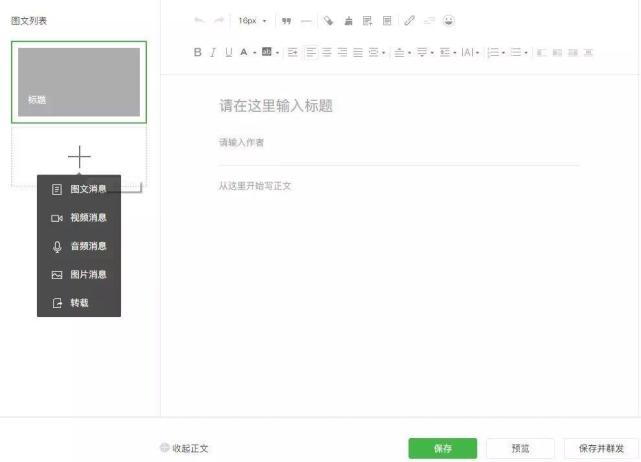Expand the text background color dropdown arrow
This screenshot has height=462, width=641.
point(277,52)
